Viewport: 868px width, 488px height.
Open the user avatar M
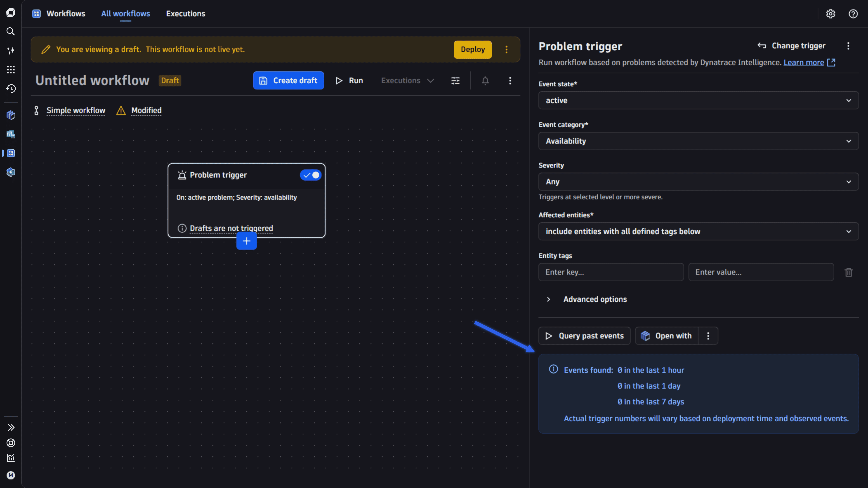[x=11, y=475]
